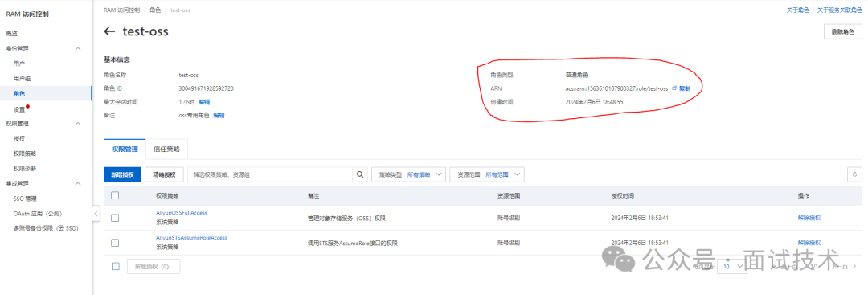Screen dimensions: 868x295
Task: Open the 资源范围 dropdown
Action: [x=487, y=174]
